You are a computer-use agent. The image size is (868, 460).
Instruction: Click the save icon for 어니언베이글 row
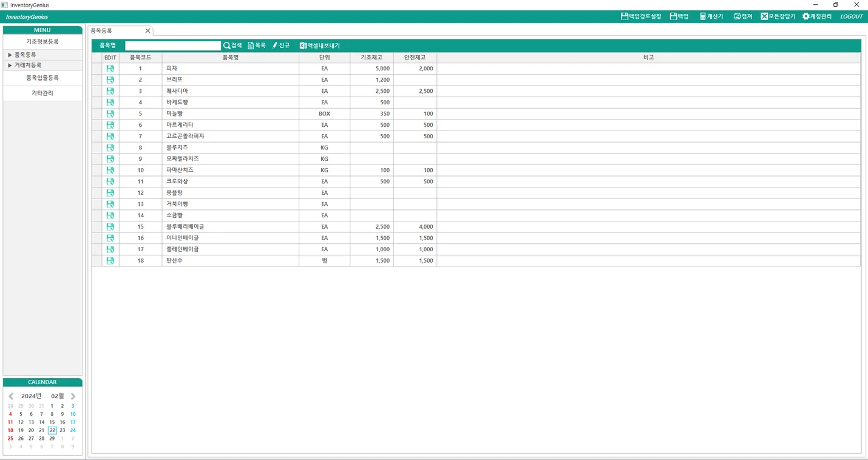point(110,238)
